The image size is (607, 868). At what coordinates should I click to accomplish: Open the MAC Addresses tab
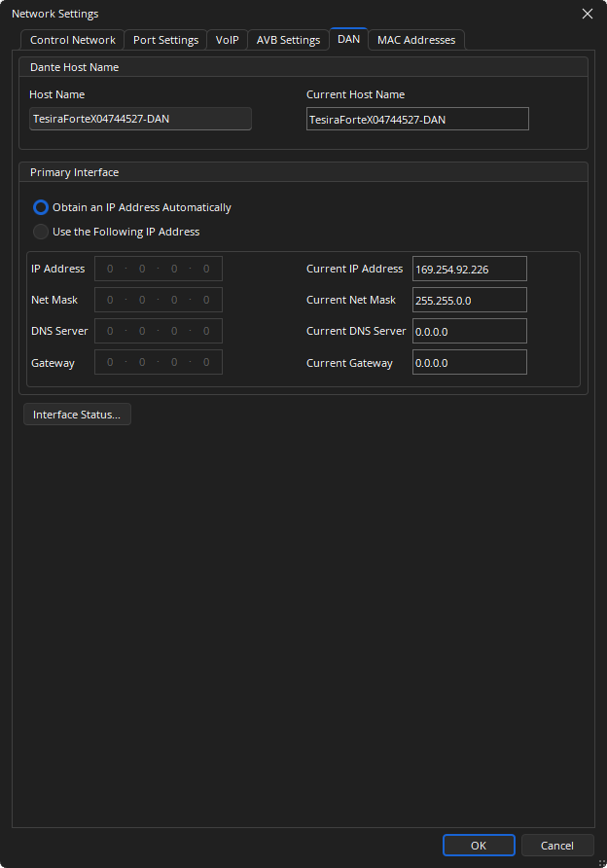(x=416, y=40)
